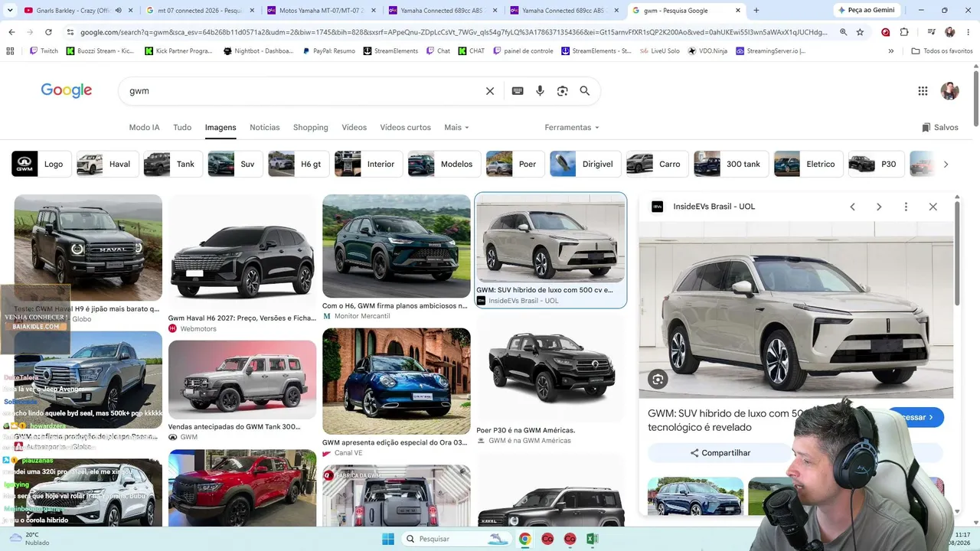
Task: Click the Windows taskbar Pesquisar search box
Action: (x=457, y=539)
